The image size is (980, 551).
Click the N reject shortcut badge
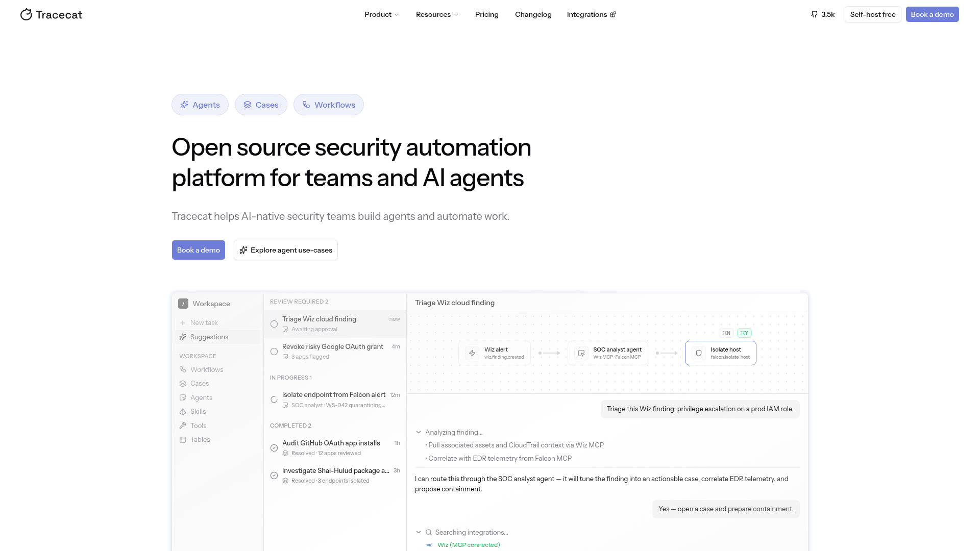(x=726, y=333)
